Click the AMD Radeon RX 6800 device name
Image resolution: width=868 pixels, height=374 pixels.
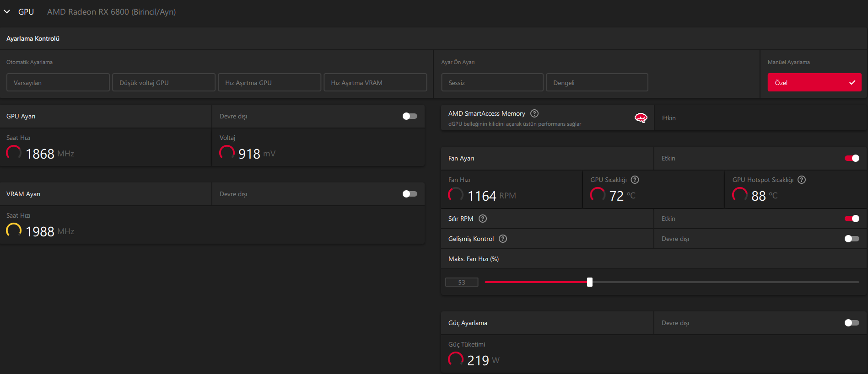coord(111,12)
